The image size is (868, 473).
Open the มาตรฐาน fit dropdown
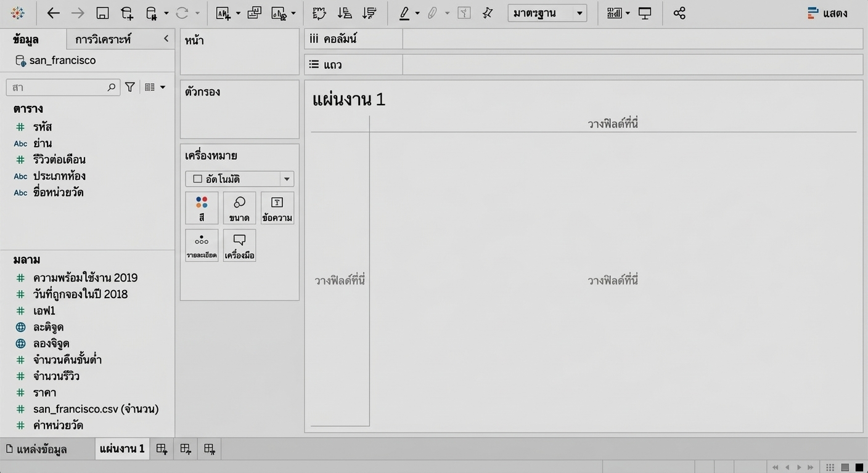pyautogui.click(x=547, y=13)
